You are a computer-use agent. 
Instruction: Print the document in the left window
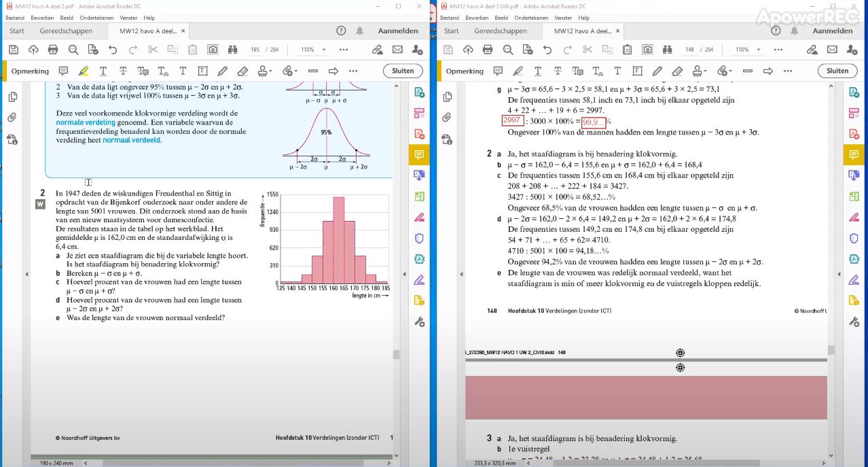tap(53, 50)
